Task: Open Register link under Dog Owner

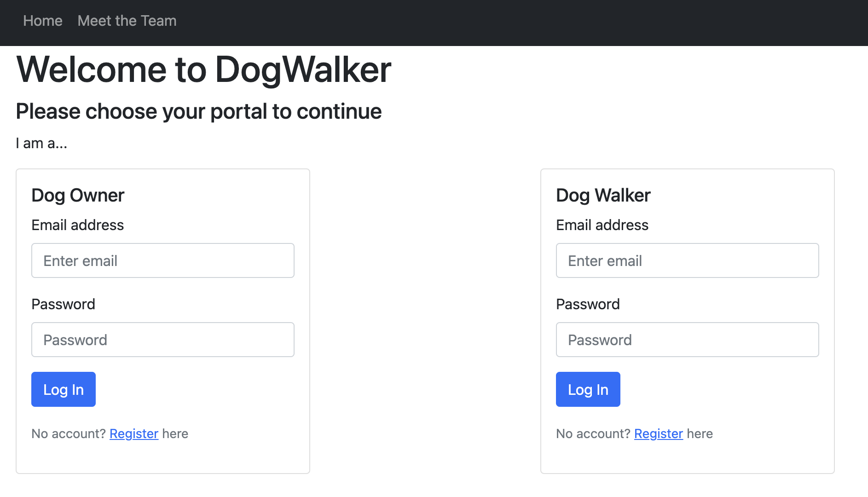Action: click(x=134, y=433)
